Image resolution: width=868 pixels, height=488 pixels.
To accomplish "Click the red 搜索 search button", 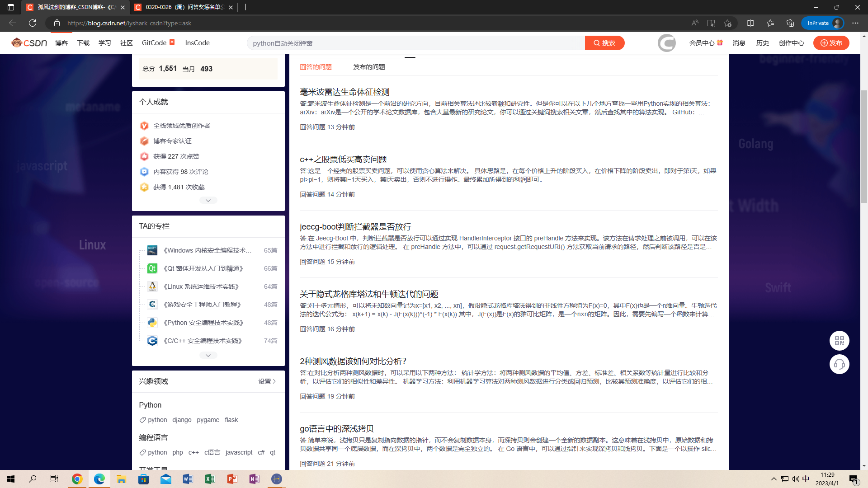I will (604, 43).
